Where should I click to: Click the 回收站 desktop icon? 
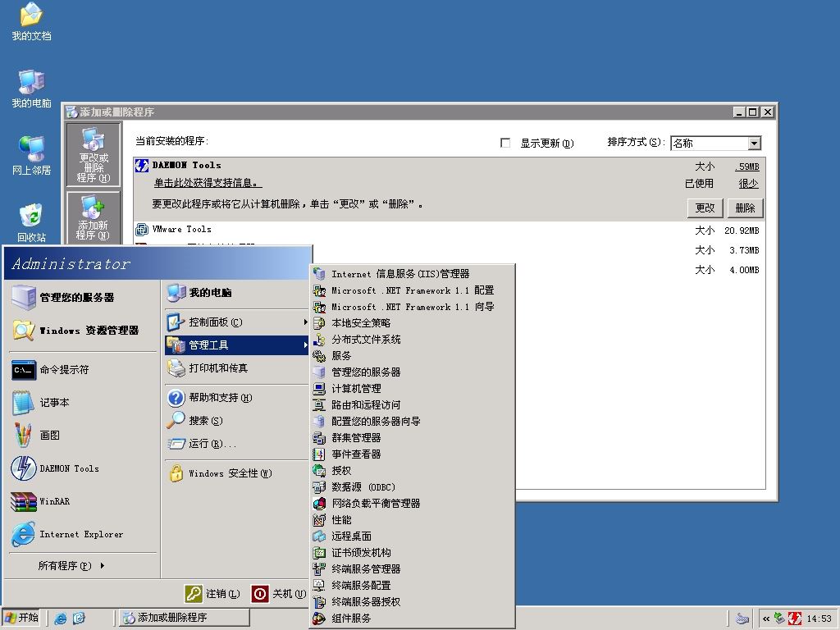(32, 222)
